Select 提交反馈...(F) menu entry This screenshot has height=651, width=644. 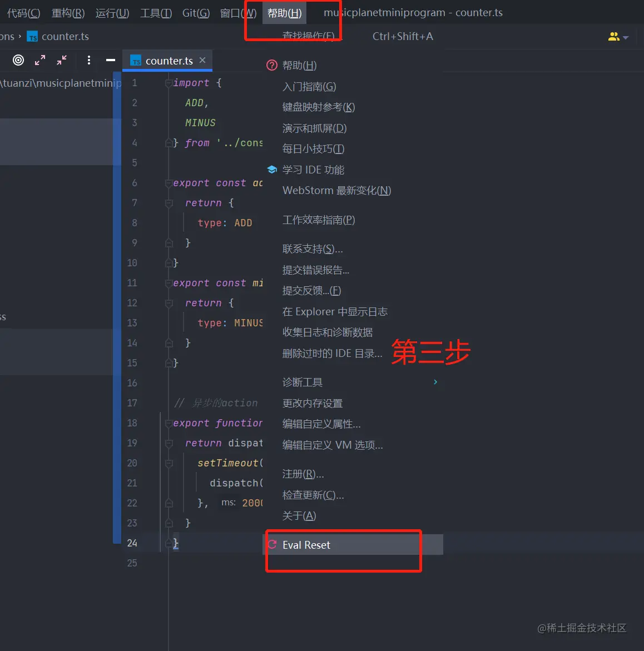pyautogui.click(x=354, y=291)
